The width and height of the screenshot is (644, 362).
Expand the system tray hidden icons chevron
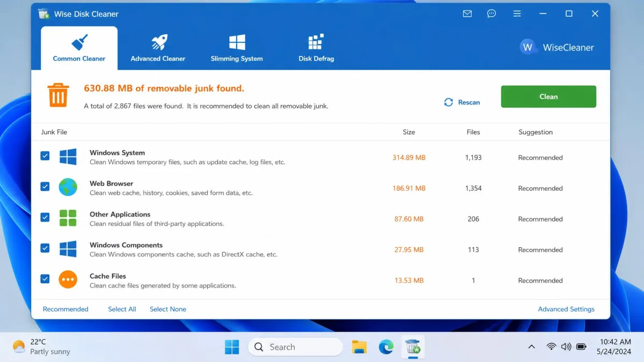531,347
